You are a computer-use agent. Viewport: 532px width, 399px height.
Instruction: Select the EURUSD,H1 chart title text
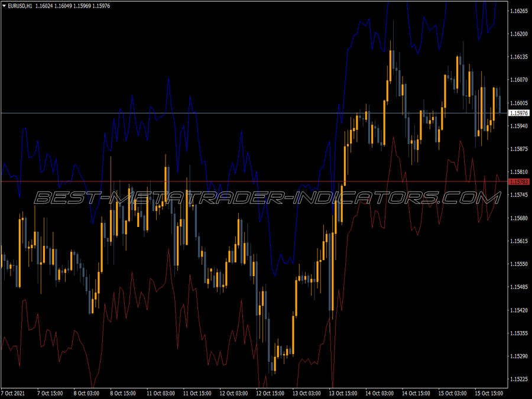[20, 6]
